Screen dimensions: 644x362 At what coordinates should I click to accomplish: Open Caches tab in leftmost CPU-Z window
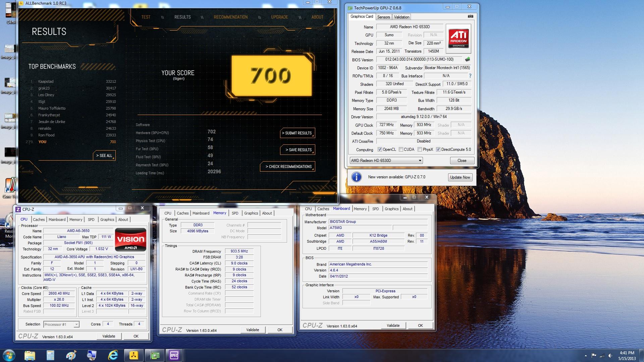[39, 220]
